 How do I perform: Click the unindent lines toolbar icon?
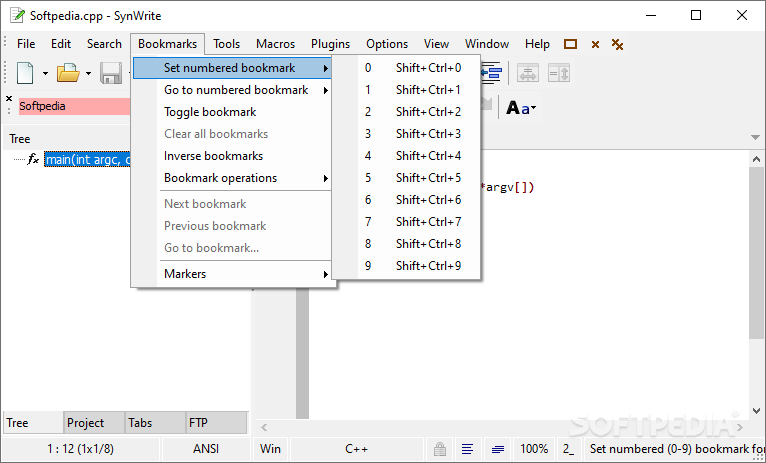(x=491, y=73)
